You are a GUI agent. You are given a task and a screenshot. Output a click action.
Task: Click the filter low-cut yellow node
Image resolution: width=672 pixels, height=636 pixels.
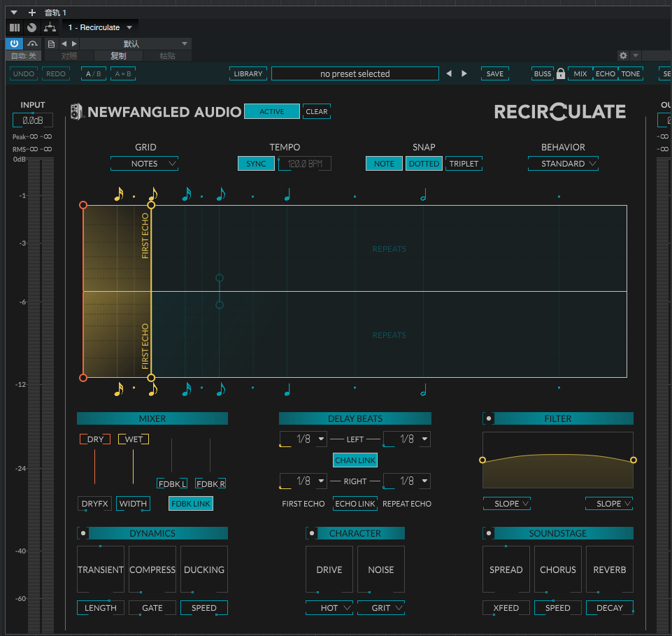point(482,460)
